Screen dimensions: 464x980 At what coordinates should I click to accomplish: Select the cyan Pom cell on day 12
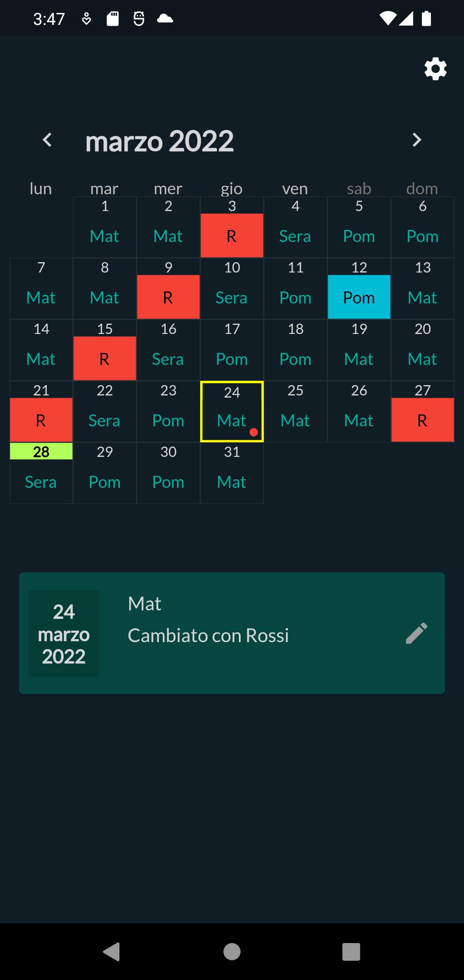(x=359, y=297)
